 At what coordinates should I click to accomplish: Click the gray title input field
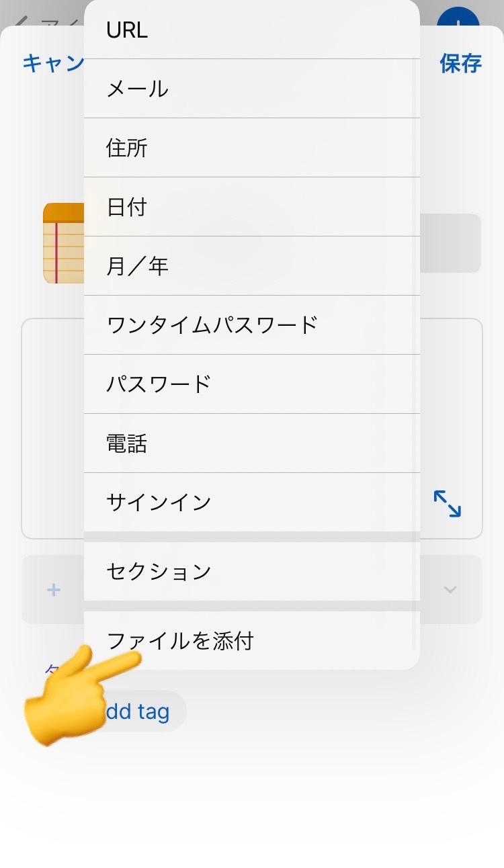(450, 243)
